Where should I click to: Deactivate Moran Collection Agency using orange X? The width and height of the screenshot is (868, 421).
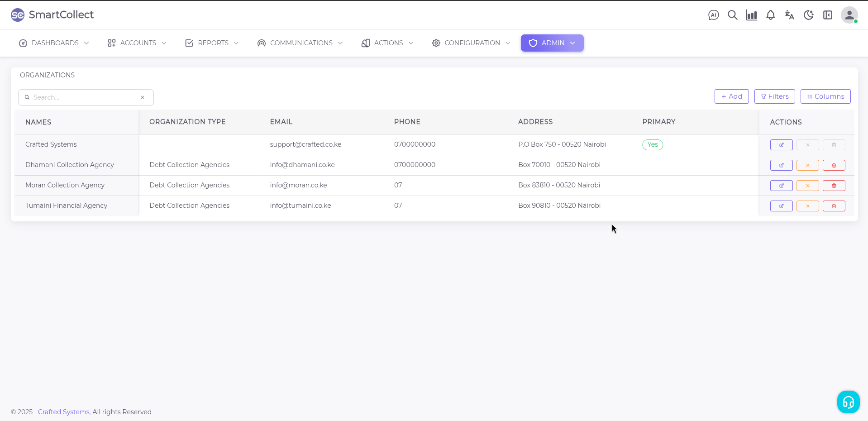(x=807, y=186)
